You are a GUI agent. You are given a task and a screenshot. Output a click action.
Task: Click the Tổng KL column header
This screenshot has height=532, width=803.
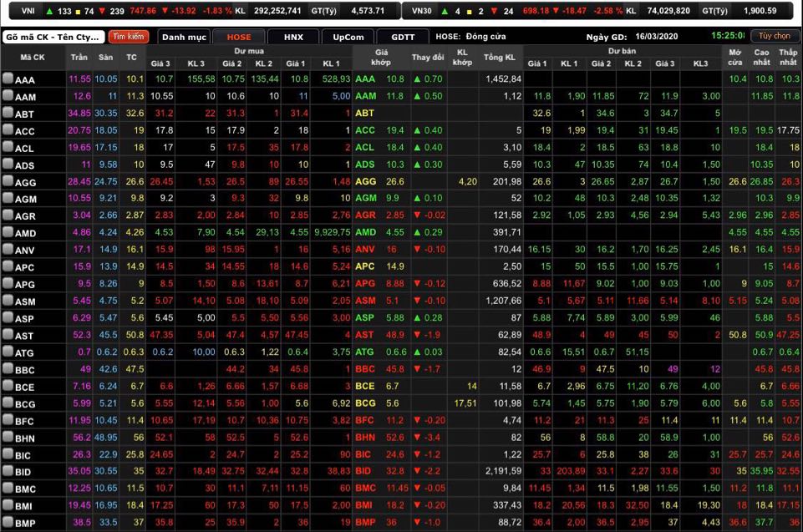click(x=500, y=58)
